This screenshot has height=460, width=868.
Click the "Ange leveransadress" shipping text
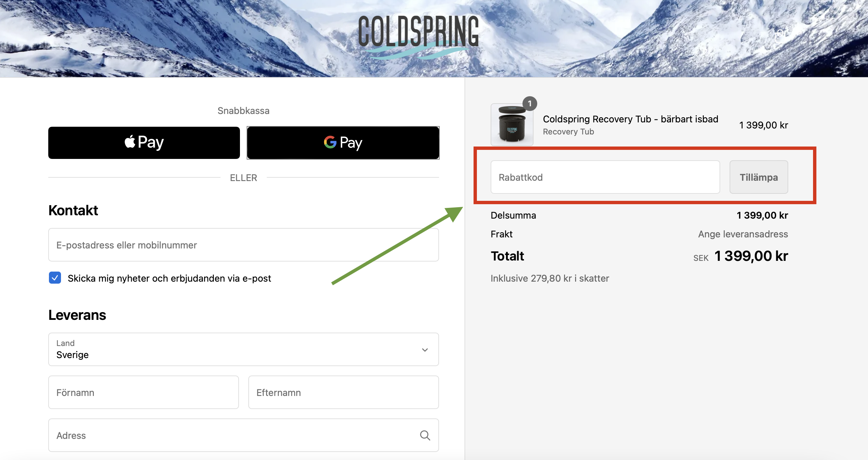[743, 234]
